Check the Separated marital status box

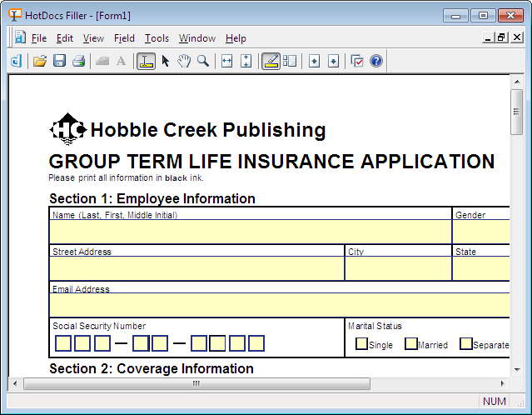click(466, 343)
